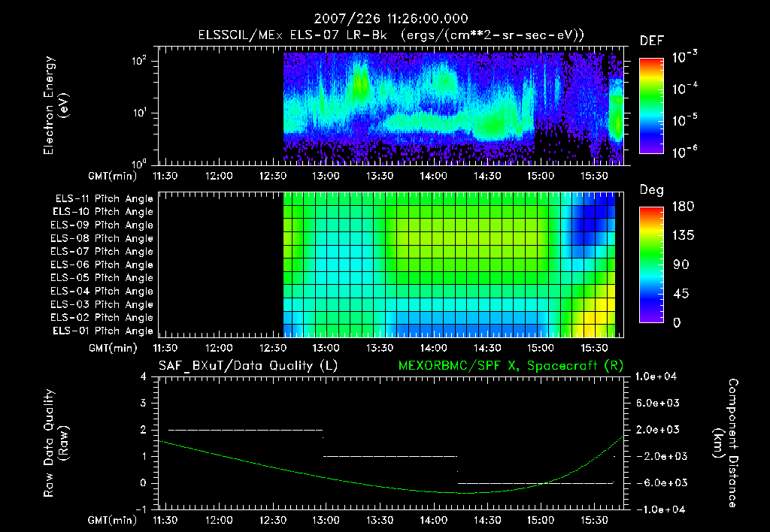Select the ELS-08 Pitch Angle row label

pyautogui.click(x=102, y=238)
